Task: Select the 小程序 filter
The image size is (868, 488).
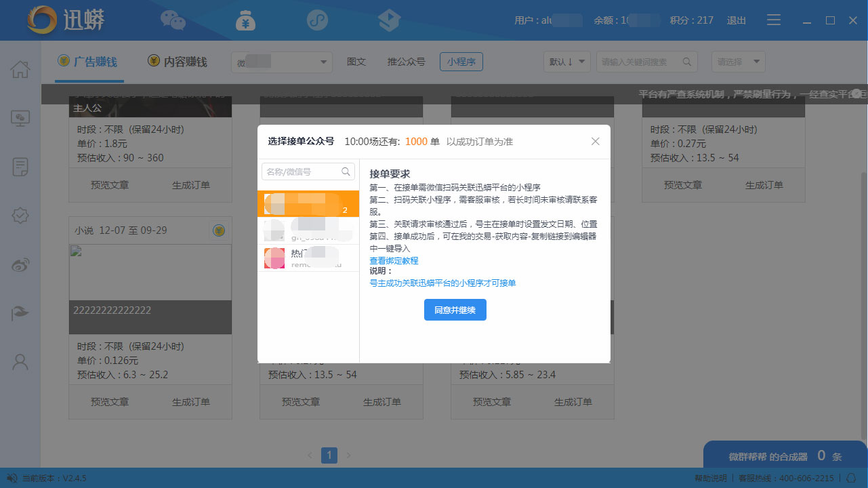Action: (461, 62)
